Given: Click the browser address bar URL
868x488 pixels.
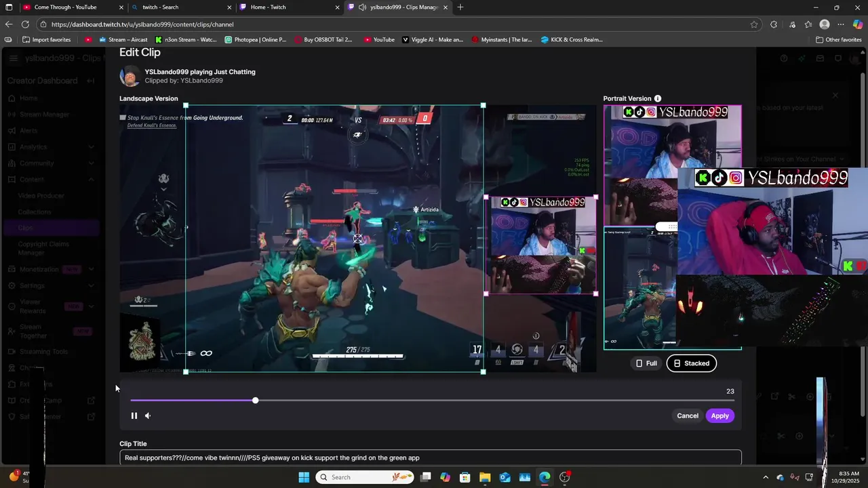Looking at the screenshot, I should point(142,24).
